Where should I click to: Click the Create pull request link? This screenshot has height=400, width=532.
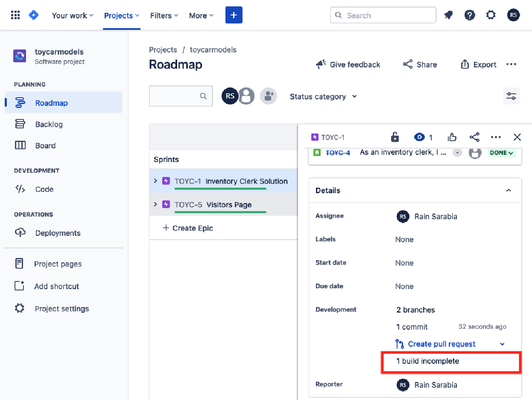(x=441, y=344)
